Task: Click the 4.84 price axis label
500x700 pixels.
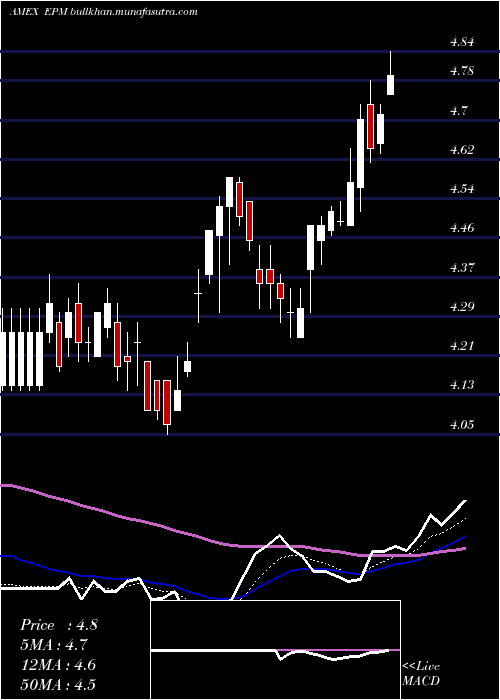Action: (462, 42)
